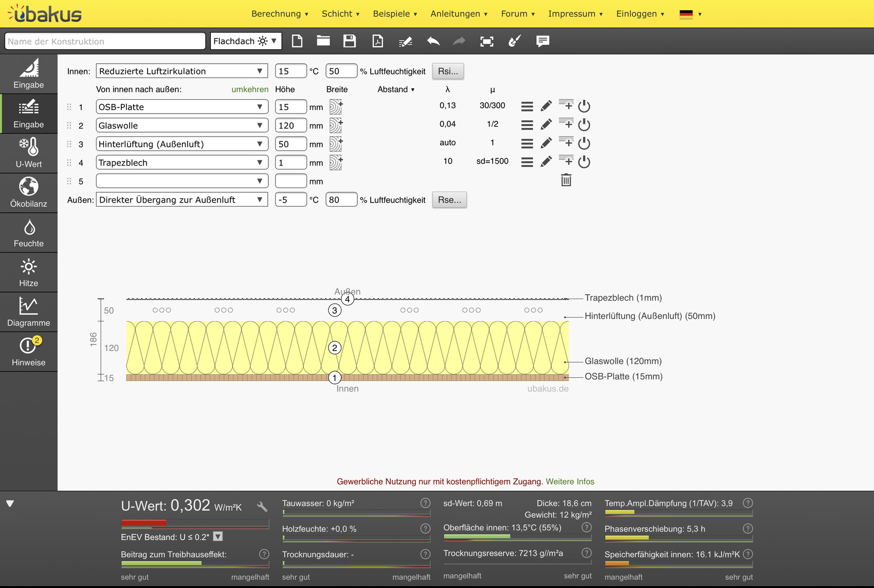This screenshot has height=588, width=874.
Task: Click the Weitere Infos link
Action: pos(570,482)
